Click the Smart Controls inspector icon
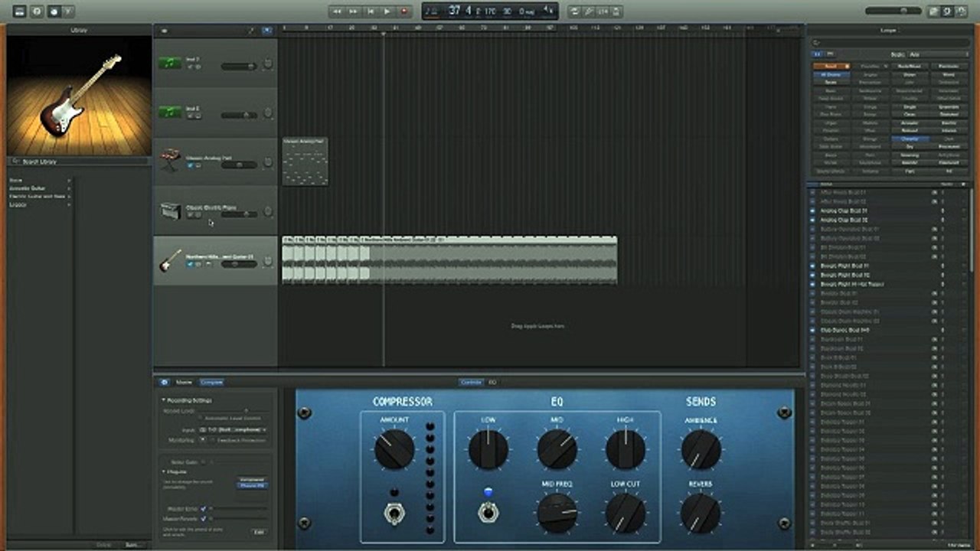Viewport: 980px width, 551px height. coord(164,382)
